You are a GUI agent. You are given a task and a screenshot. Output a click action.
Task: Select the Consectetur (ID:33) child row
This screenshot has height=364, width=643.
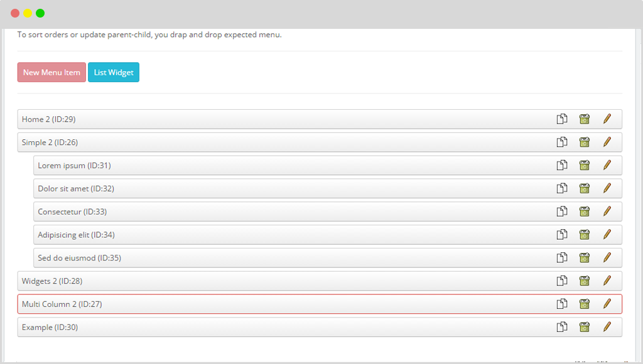coord(327,211)
